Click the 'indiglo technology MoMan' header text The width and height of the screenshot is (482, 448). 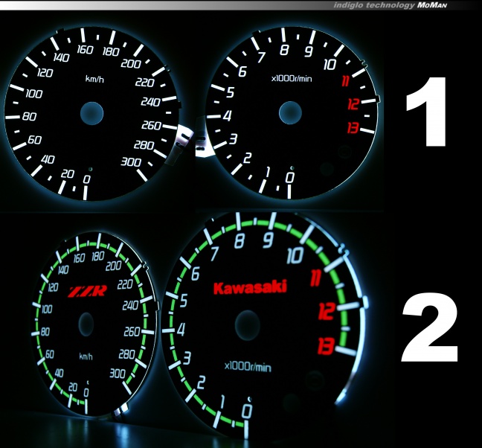(x=391, y=5)
